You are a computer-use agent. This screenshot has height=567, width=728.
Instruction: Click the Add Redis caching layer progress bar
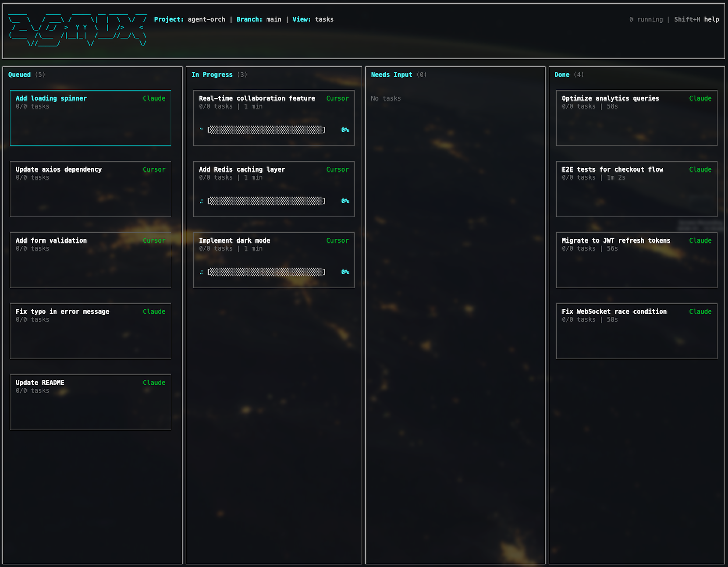(266, 201)
